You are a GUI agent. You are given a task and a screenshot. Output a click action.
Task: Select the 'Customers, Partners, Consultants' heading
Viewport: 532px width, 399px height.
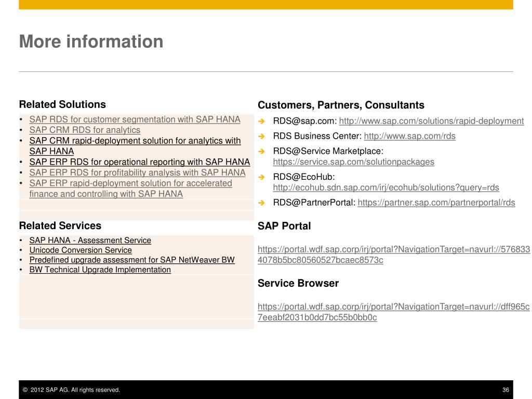(x=341, y=105)
